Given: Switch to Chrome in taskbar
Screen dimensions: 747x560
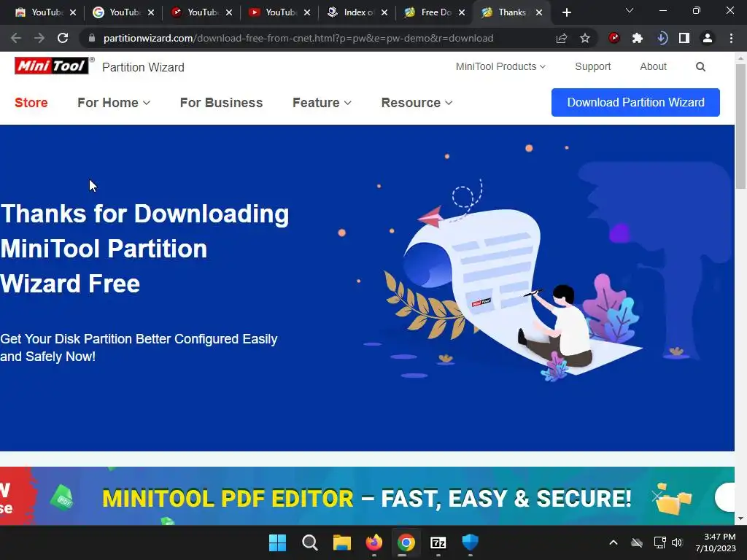Looking at the screenshot, I should click(406, 542).
